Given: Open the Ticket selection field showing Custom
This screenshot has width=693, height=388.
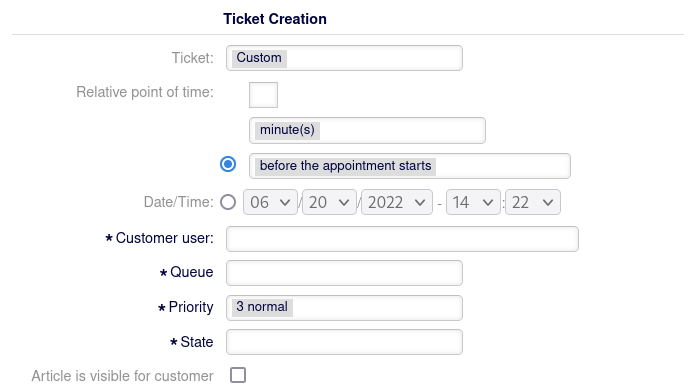Looking at the screenshot, I should click(x=344, y=58).
